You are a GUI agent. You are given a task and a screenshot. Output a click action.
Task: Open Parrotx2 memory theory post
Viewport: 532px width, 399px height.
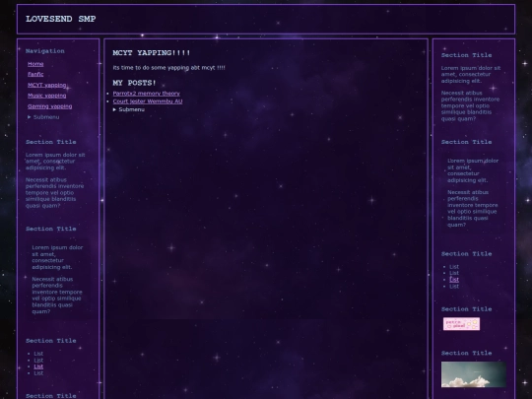[x=146, y=94]
